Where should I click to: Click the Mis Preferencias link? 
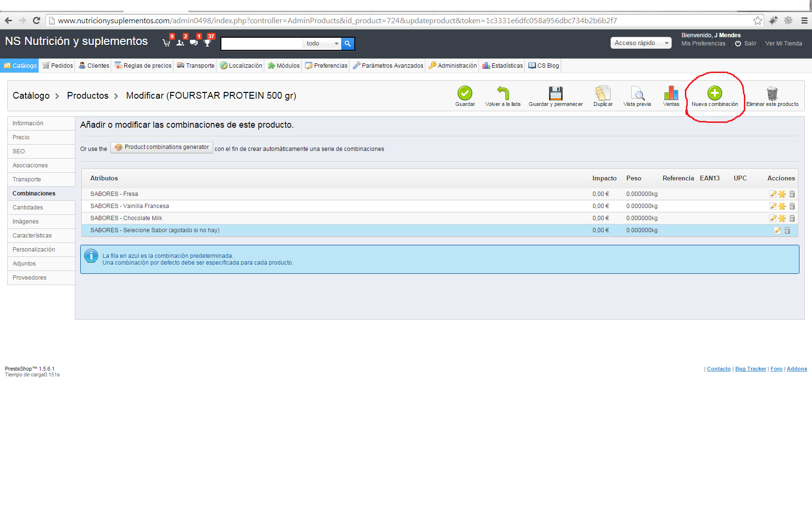click(x=703, y=44)
